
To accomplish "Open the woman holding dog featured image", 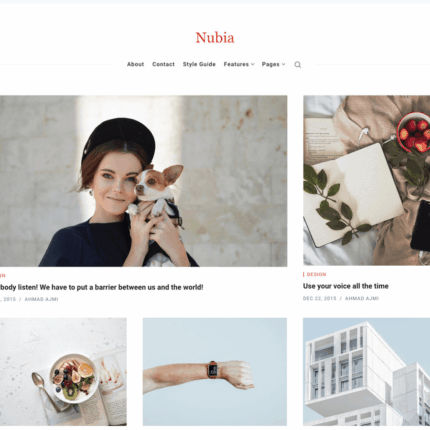I will tap(143, 181).
